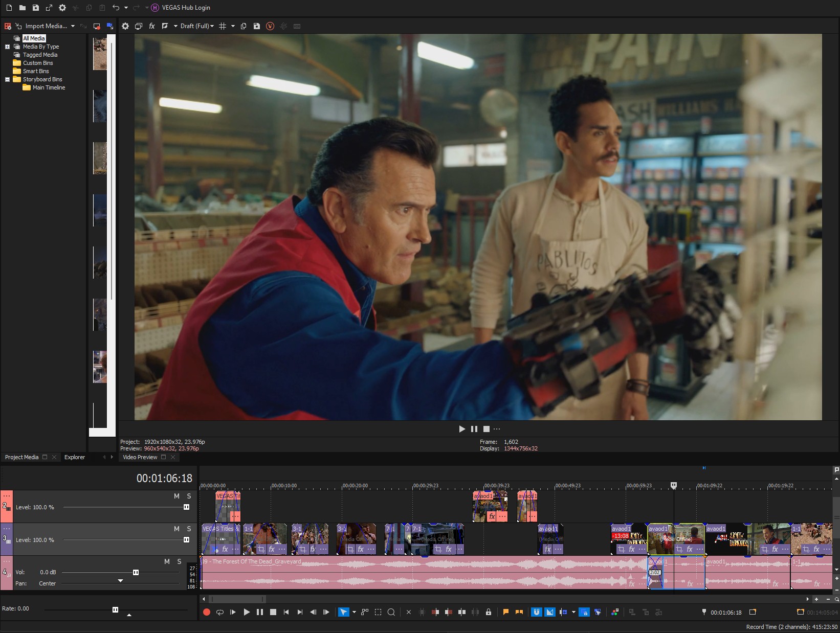Open project properties gear in the top toolbar
This screenshot has height=633, width=840.
[62, 8]
